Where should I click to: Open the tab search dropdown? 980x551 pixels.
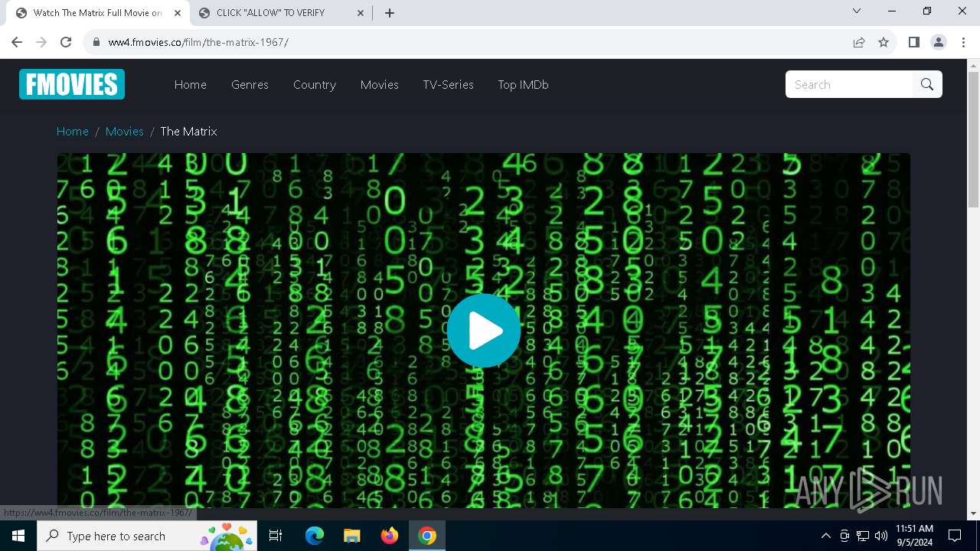click(x=857, y=11)
